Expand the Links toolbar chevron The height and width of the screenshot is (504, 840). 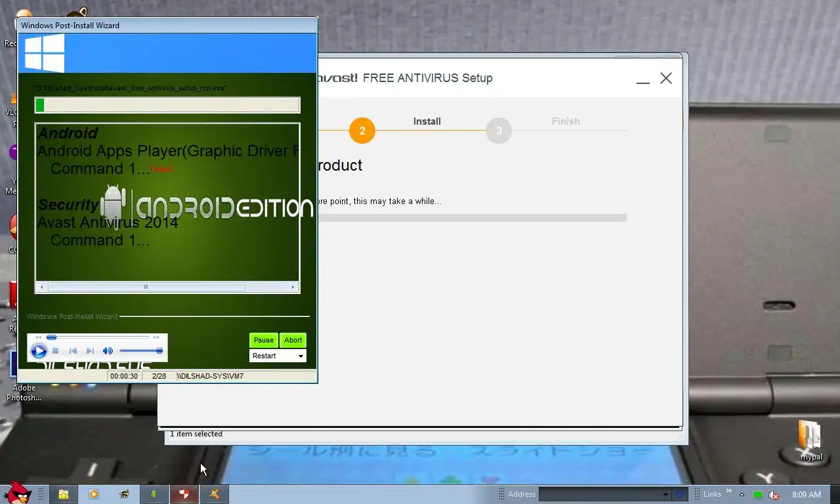728,491
